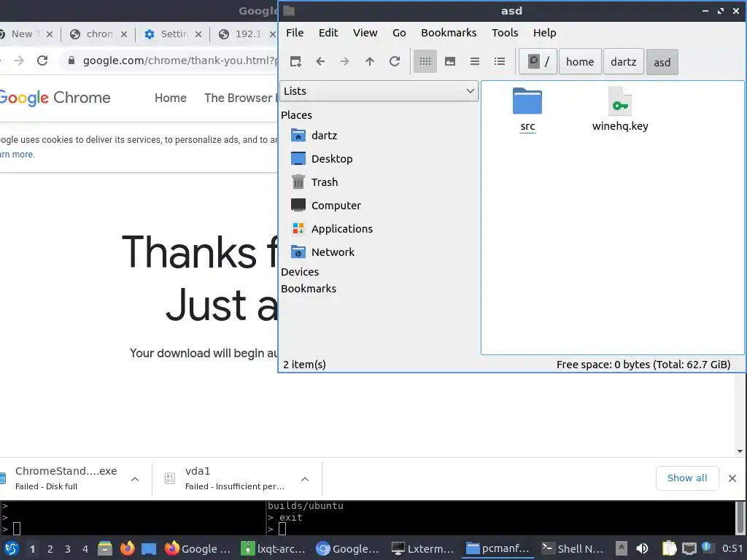Open the Edit menu
Viewport: 747px width, 560px height.
328,33
